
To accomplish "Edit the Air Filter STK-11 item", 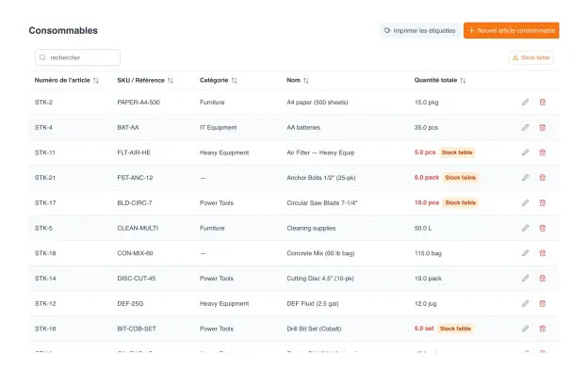I will (x=525, y=152).
